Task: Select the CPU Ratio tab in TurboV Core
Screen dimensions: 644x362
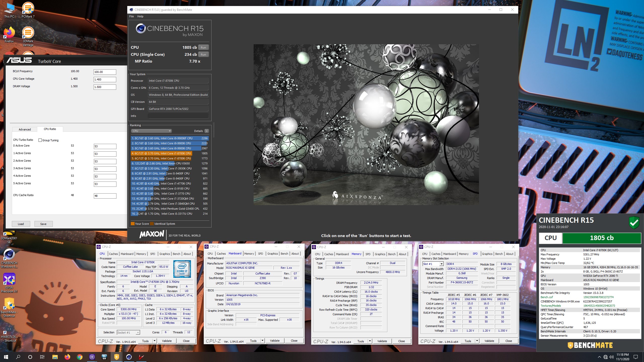Action: point(50,129)
